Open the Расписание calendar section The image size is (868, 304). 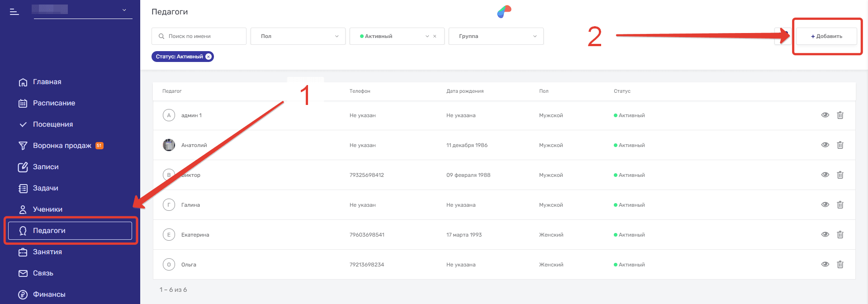(54, 103)
